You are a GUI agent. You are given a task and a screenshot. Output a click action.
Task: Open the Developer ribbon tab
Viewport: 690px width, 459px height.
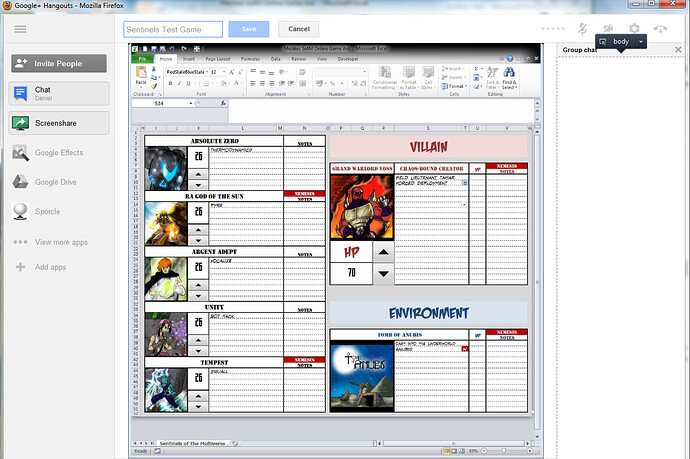tap(348, 59)
